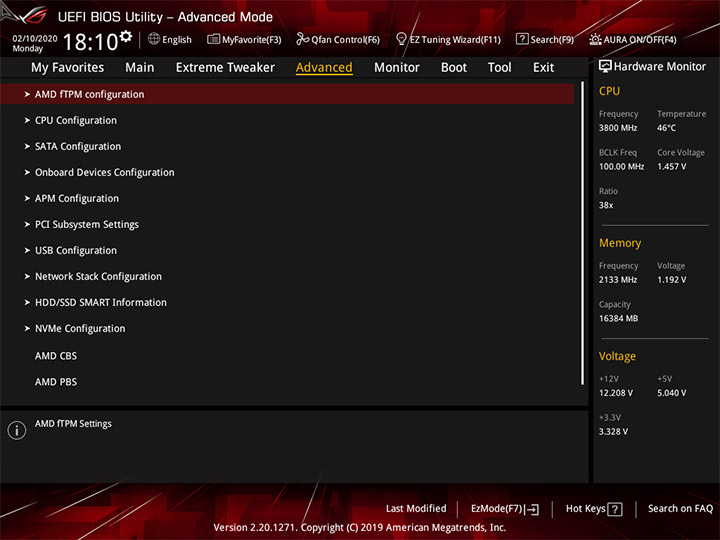720x540 pixels.
Task: Open the Boot tab
Action: 454,68
